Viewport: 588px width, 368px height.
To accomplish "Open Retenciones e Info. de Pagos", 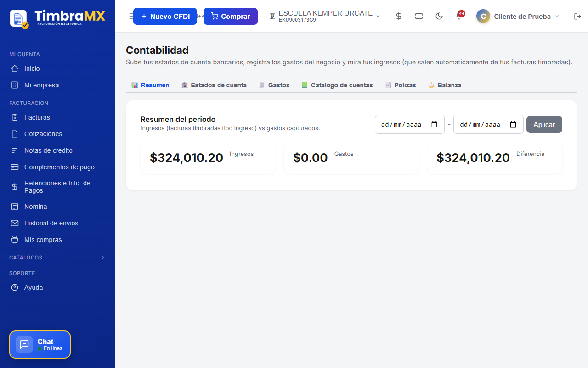I will click(x=57, y=187).
